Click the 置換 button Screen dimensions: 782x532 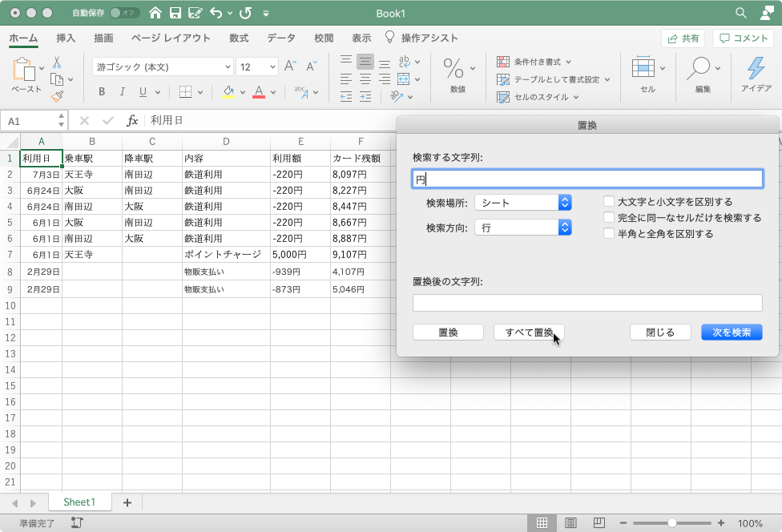click(448, 332)
